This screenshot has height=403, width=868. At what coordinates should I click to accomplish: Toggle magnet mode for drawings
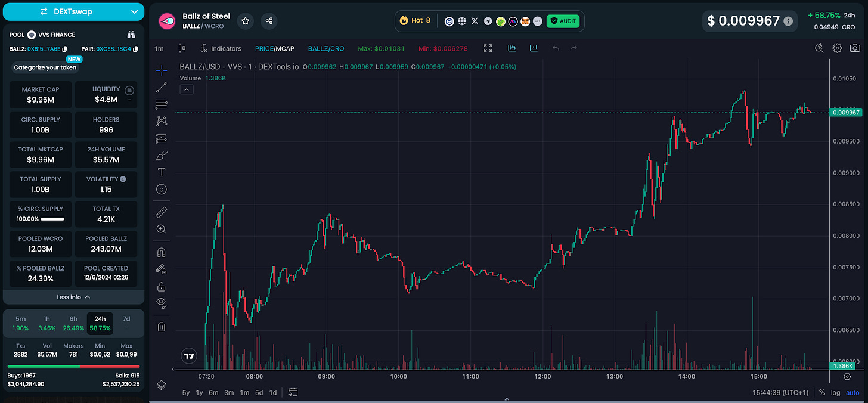[x=162, y=252]
